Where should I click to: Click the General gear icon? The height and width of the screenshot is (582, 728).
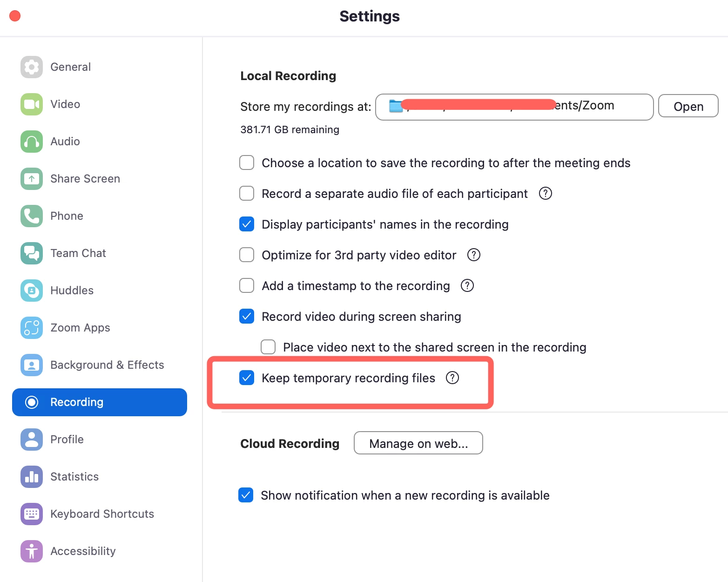tap(32, 67)
